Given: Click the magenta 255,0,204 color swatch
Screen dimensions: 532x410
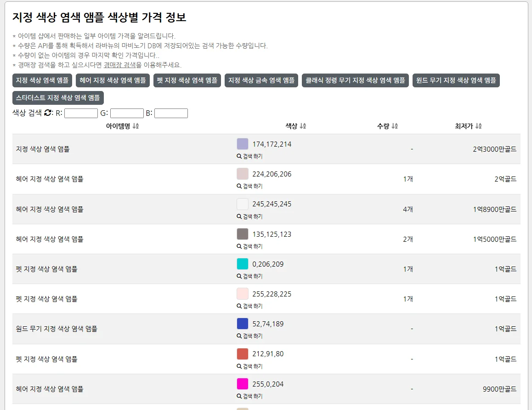Looking at the screenshot, I should (243, 384).
